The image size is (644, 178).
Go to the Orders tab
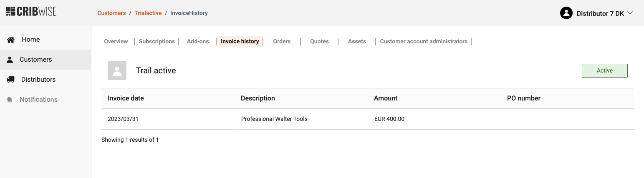[x=282, y=41]
